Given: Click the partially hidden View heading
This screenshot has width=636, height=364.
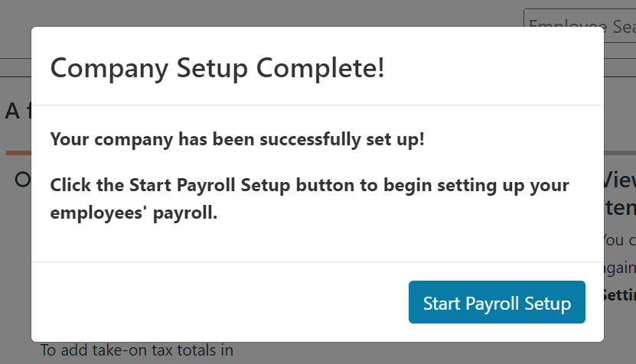Looking at the screenshot, I should (x=619, y=180).
